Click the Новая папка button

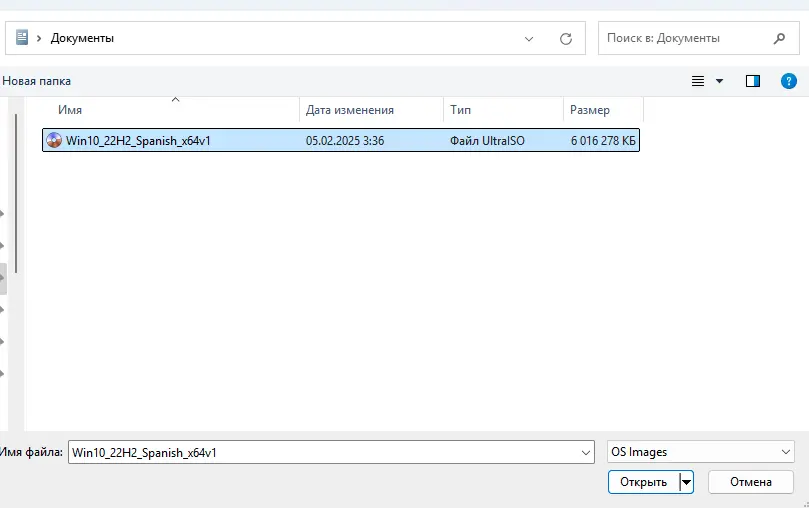pyautogui.click(x=37, y=81)
